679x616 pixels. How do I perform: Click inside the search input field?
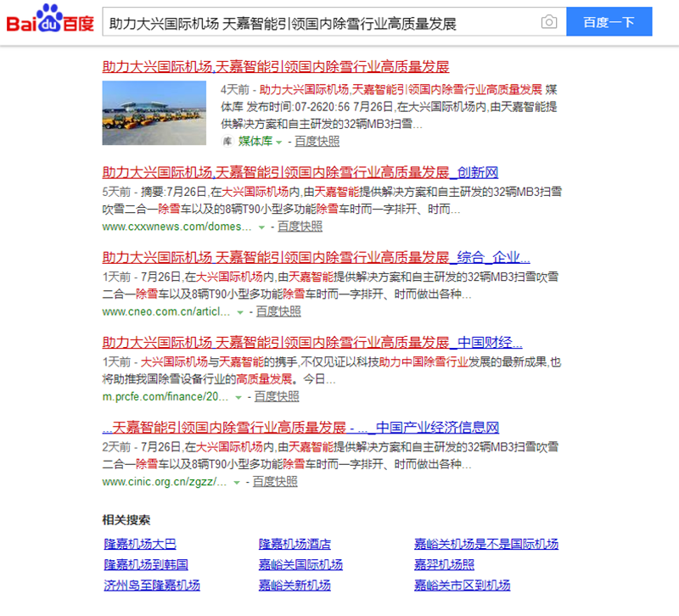(x=323, y=23)
